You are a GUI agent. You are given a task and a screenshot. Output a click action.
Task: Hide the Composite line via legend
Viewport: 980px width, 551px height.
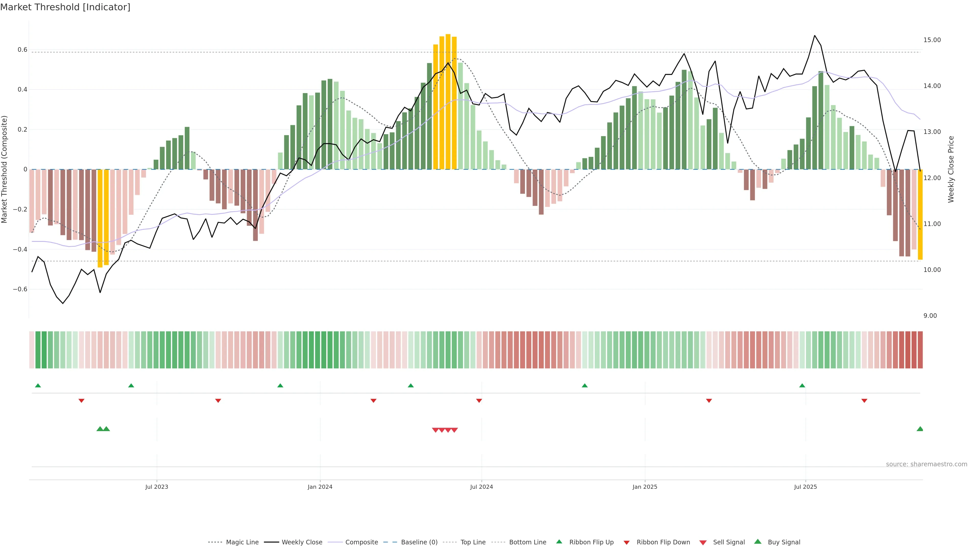click(x=361, y=542)
